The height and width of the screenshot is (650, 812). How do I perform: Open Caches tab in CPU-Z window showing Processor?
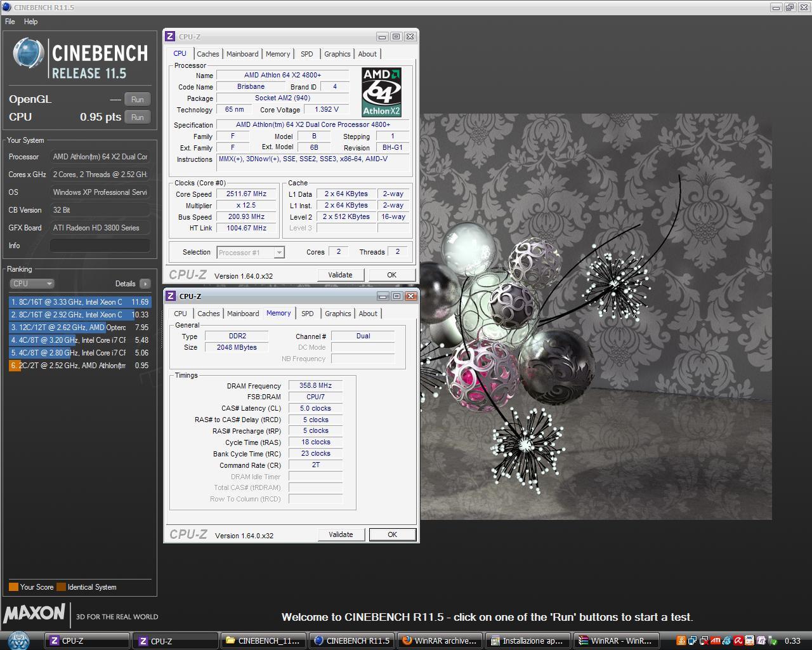[207, 54]
